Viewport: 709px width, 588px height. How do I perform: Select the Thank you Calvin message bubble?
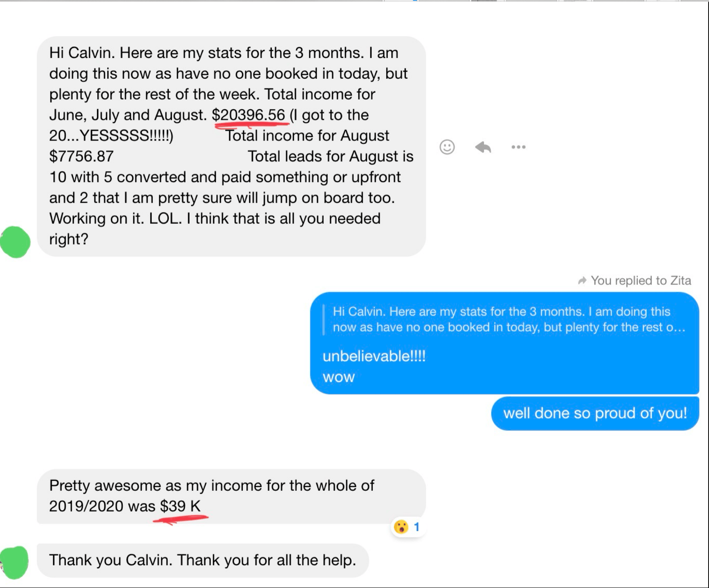click(x=203, y=560)
